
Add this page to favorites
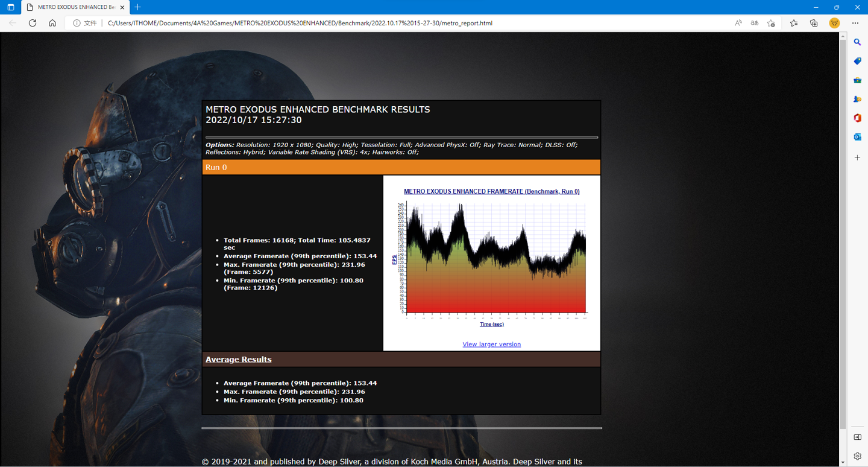tap(771, 23)
